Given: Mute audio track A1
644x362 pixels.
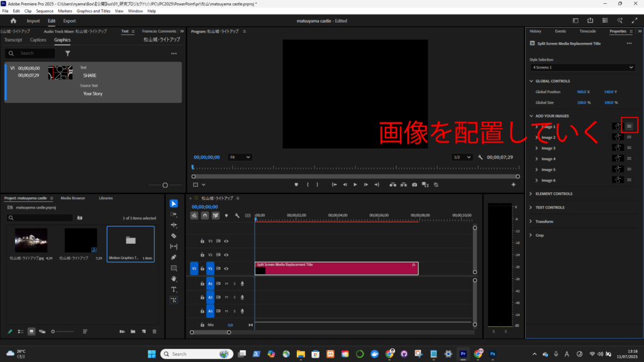Looking at the screenshot, I should (x=226, y=283).
